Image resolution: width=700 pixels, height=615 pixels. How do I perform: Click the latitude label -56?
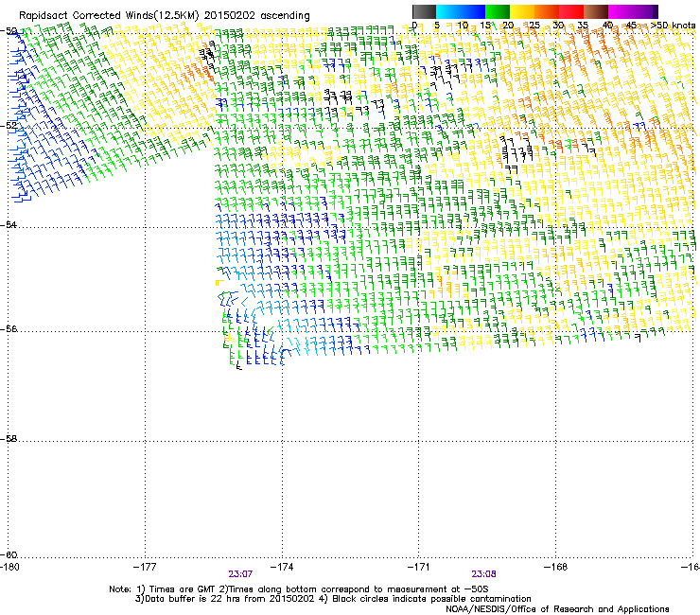tap(9, 328)
